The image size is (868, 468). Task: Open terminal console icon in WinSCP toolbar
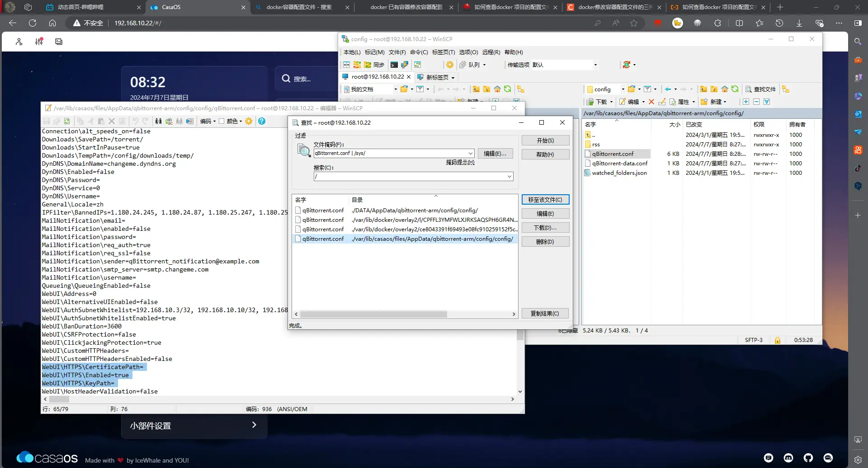tap(394, 65)
